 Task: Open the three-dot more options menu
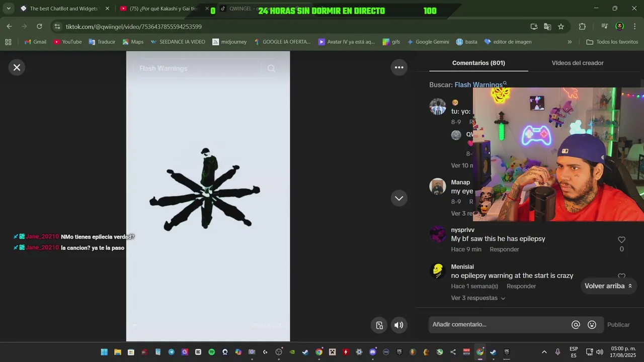click(x=399, y=67)
